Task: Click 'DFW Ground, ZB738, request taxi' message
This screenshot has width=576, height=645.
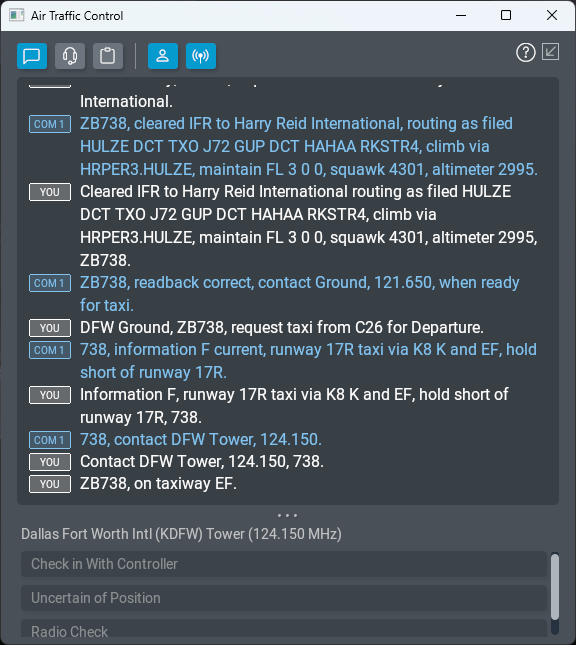Action: click(282, 327)
